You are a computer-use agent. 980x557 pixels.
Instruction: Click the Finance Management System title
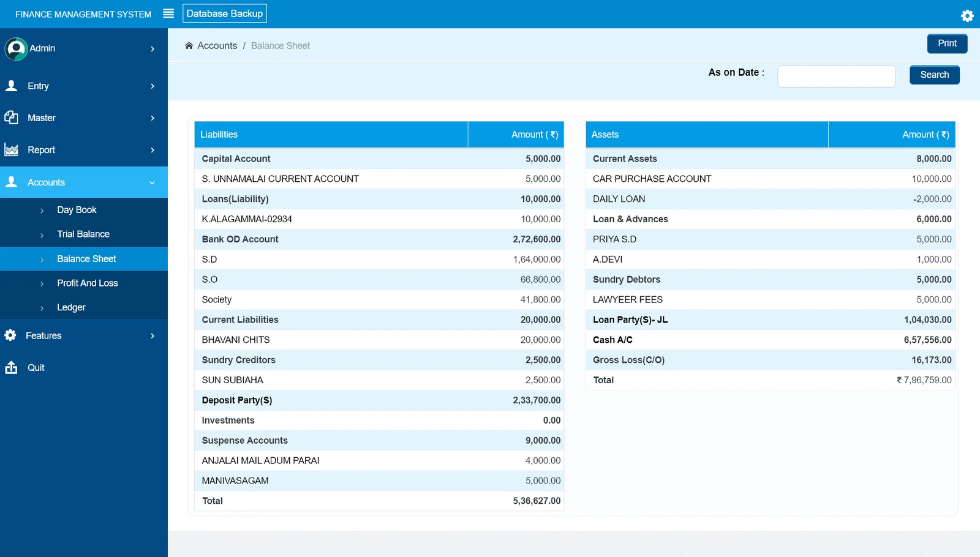pyautogui.click(x=83, y=14)
